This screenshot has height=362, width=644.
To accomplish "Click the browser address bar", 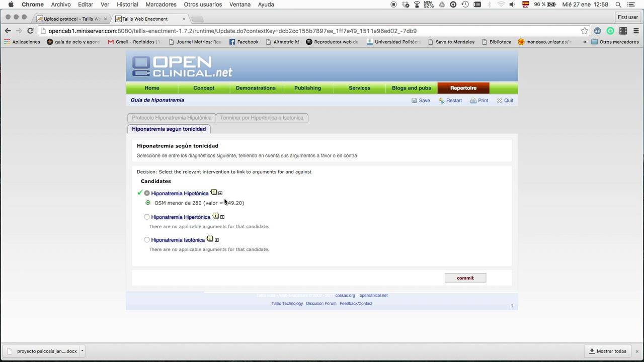I will pyautogui.click(x=302, y=31).
